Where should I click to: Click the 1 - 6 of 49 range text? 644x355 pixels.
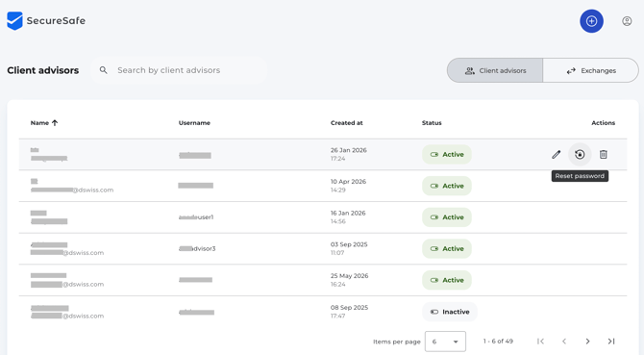pyautogui.click(x=498, y=341)
